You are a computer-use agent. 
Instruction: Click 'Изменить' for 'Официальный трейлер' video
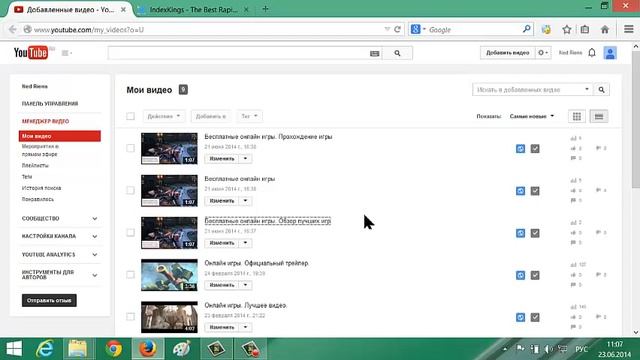point(222,285)
